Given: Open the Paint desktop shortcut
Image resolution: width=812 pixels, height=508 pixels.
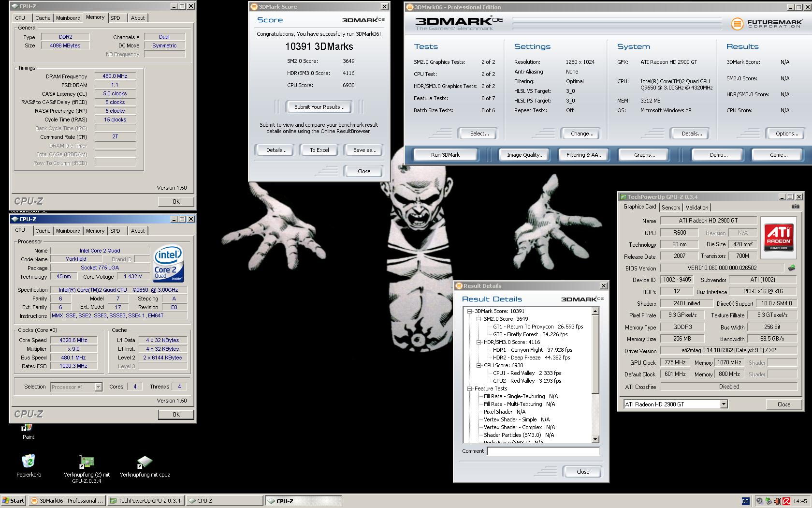Looking at the screenshot, I should tap(28, 431).
